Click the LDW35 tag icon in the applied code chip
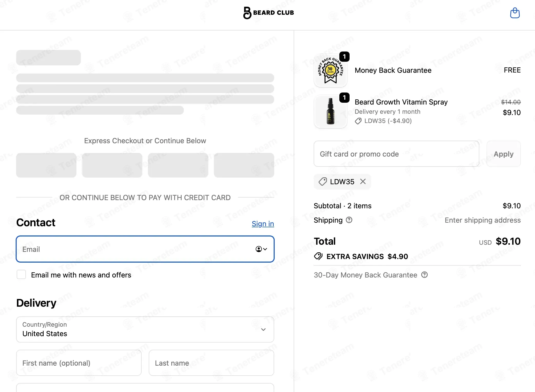The height and width of the screenshot is (392, 535). (x=323, y=182)
